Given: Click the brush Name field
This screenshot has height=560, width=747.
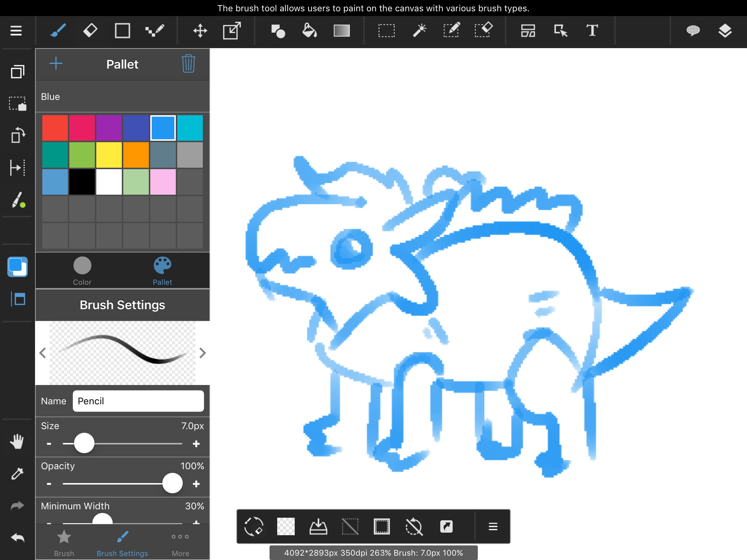Looking at the screenshot, I should coord(138,401).
